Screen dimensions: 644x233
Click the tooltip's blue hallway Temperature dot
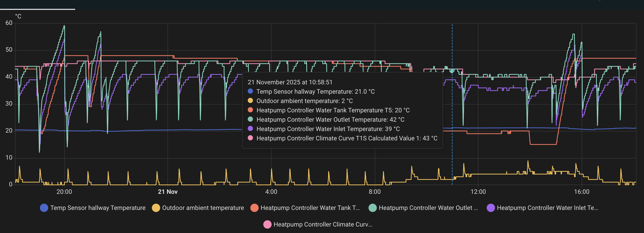[250, 91]
